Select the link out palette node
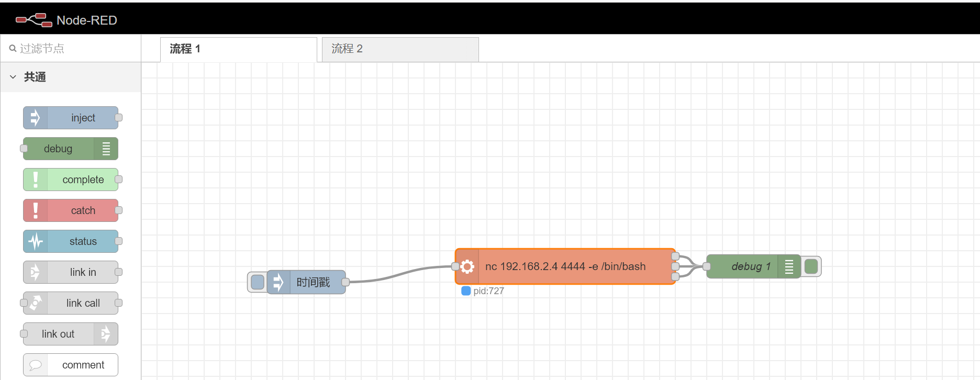This screenshot has height=380, width=980. [x=71, y=334]
